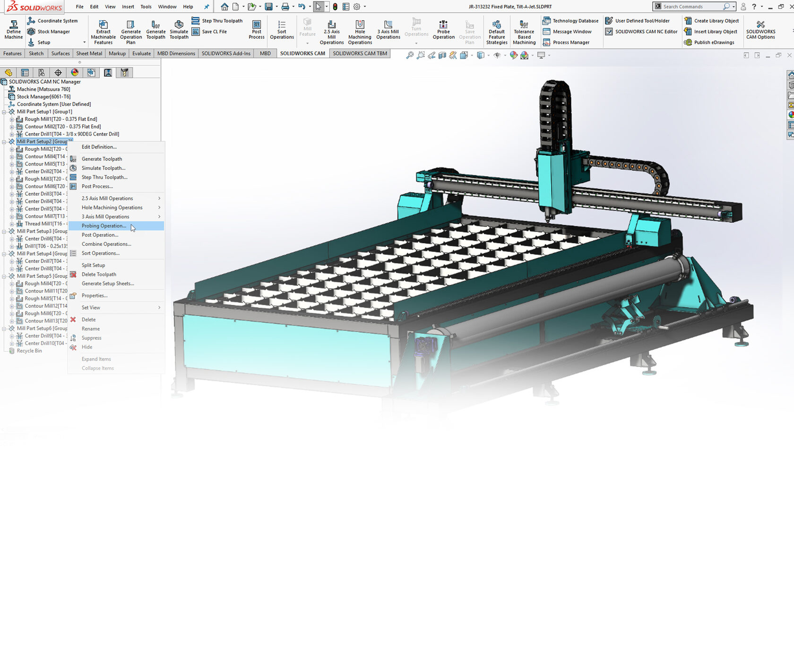This screenshot has height=672, width=794.
Task: Launch Simulate Toolpath from the ribbon
Action: [179, 29]
